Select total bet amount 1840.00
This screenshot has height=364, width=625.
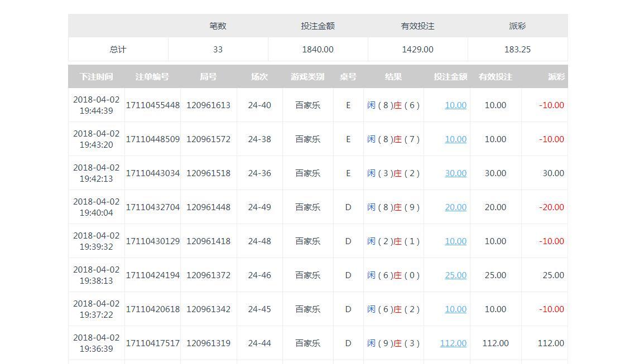point(318,50)
